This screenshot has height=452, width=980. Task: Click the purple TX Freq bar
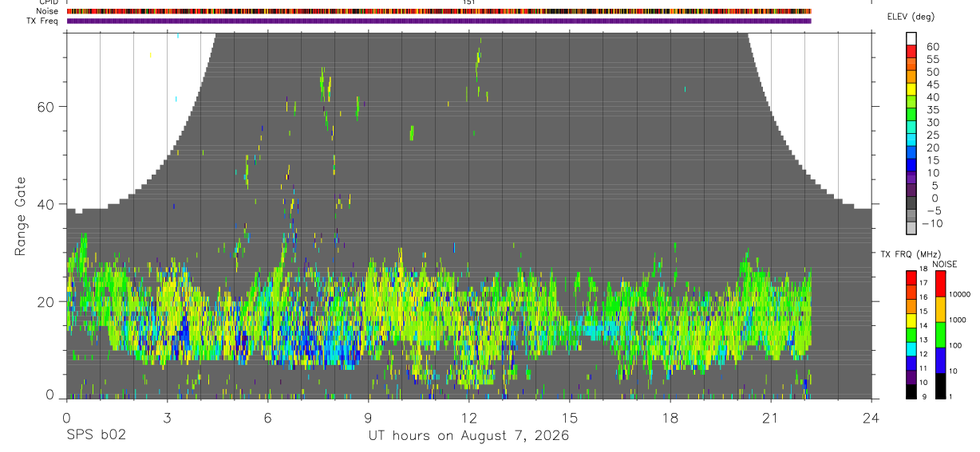(x=439, y=21)
